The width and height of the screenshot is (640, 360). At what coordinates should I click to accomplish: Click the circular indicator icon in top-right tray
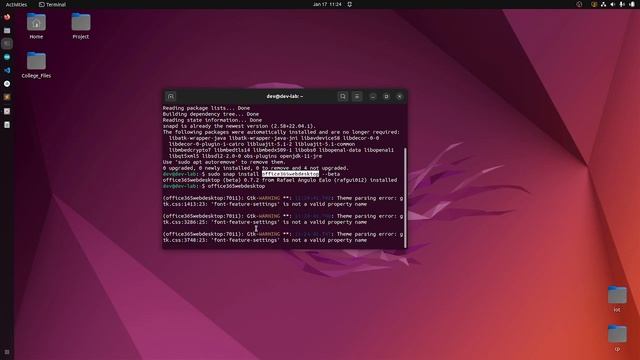click(579, 4)
